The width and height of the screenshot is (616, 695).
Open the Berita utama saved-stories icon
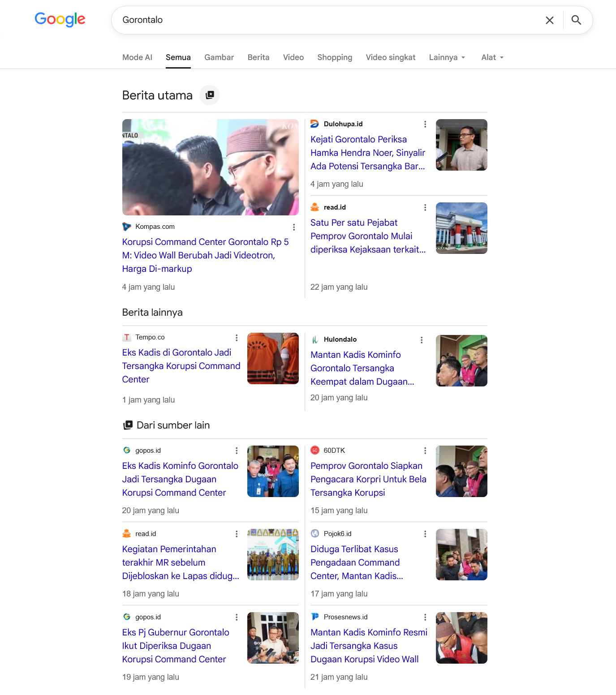209,95
